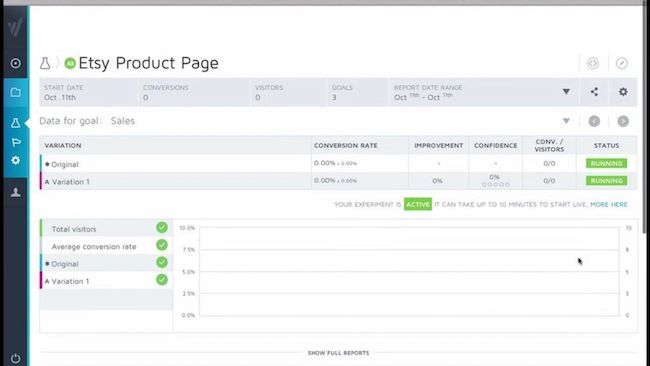The image size is (650, 366).
Task: Open the code view icon near the title
Action: click(x=593, y=63)
